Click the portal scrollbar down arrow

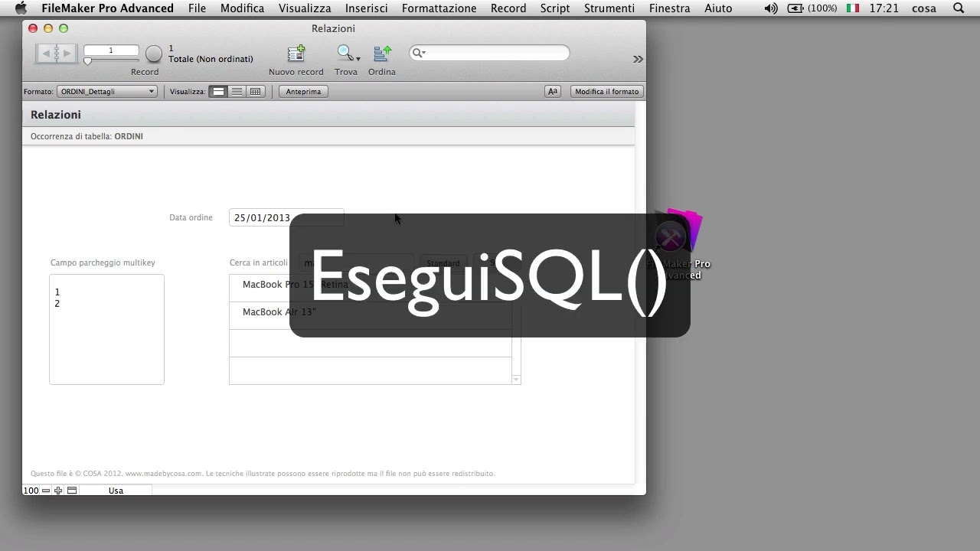(x=516, y=380)
